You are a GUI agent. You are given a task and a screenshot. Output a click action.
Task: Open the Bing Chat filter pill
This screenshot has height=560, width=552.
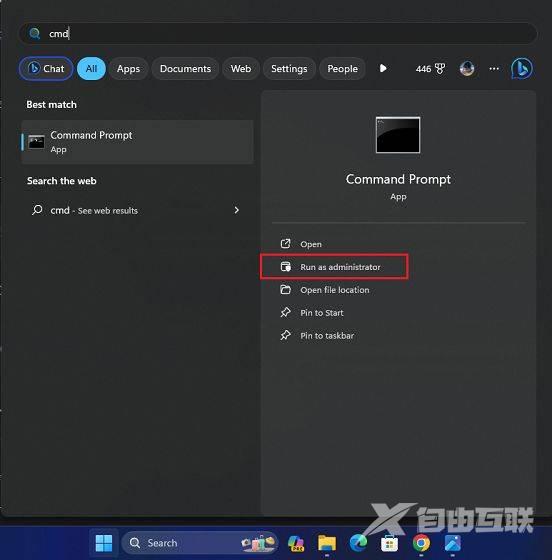point(46,68)
